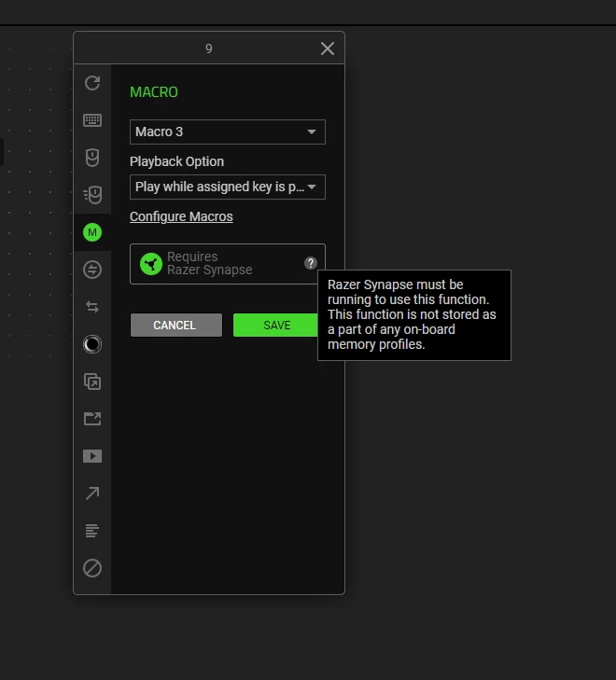Click the question mark help icon

pyautogui.click(x=311, y=263)
